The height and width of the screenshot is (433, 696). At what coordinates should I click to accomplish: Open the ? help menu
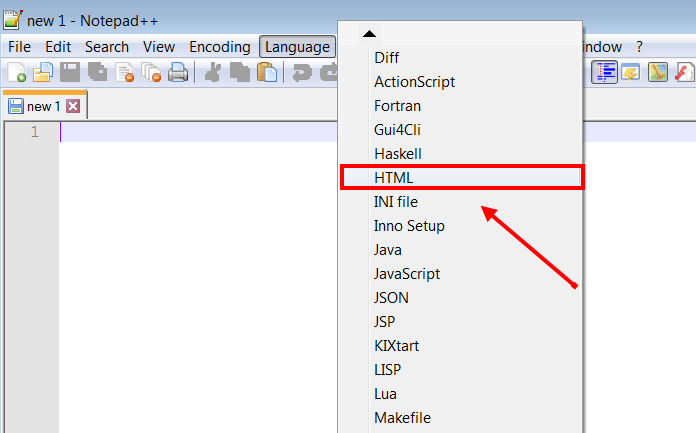639,47
